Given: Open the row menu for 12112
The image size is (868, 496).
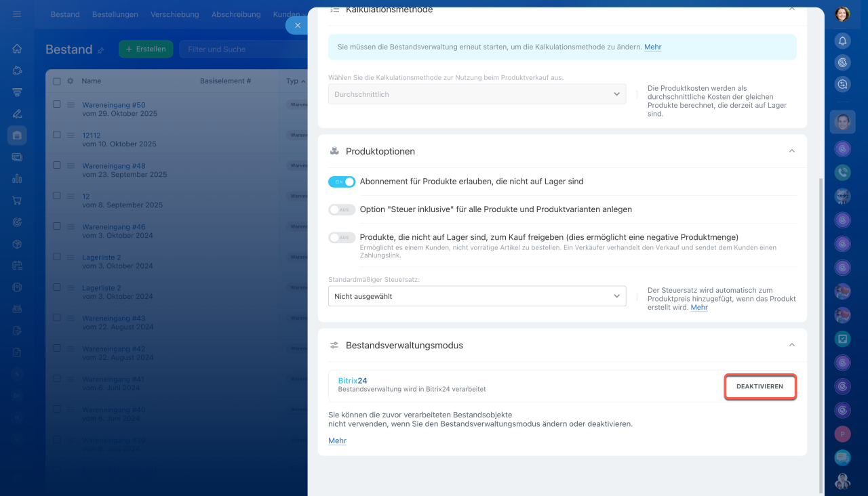Looking at the screenshot, I should [x=70, y=136].
